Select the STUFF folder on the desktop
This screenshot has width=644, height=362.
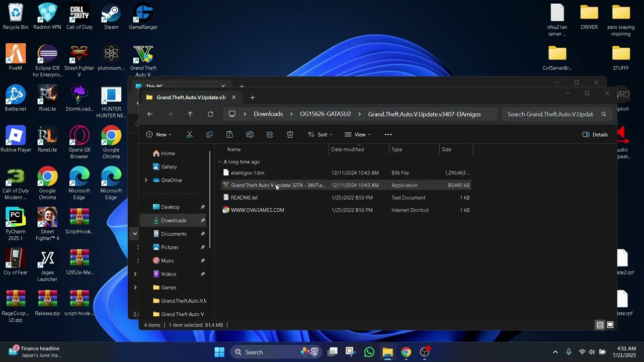(x=621, y=58)
